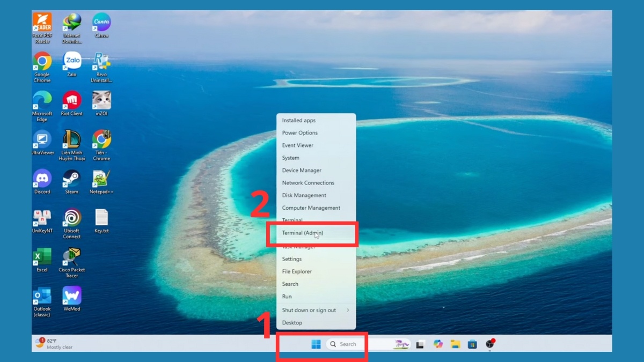Select the Excel desktop shortcut
Screen dimensions: 644x362
42,260
